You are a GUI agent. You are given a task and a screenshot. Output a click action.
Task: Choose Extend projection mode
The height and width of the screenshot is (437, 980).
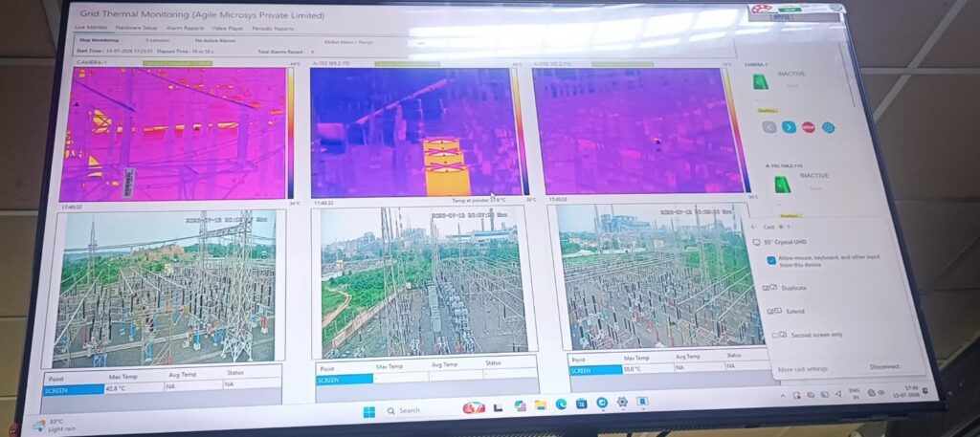coord(786,311)
